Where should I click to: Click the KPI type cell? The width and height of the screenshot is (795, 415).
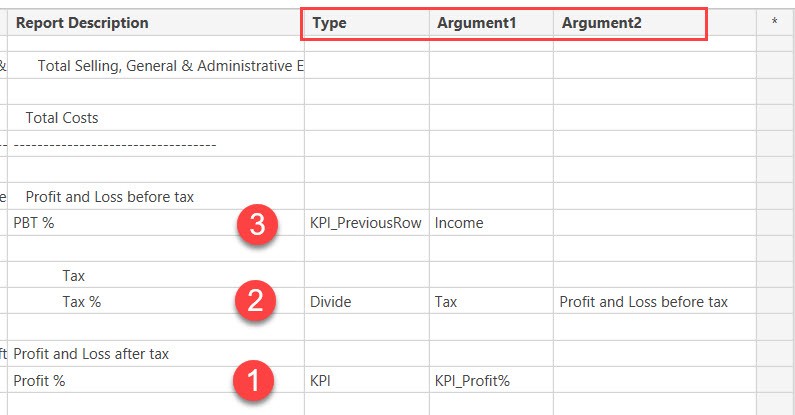click(367, 381)
